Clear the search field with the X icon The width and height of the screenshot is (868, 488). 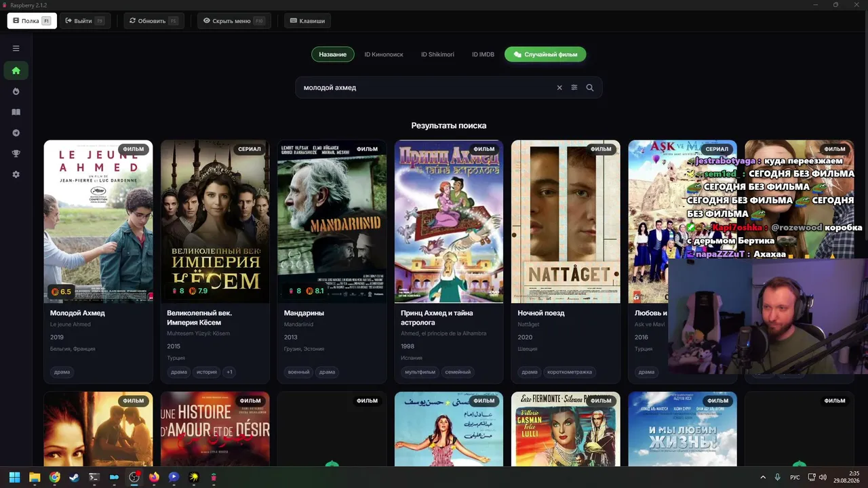pyautogui.click(x=559, y=87)
